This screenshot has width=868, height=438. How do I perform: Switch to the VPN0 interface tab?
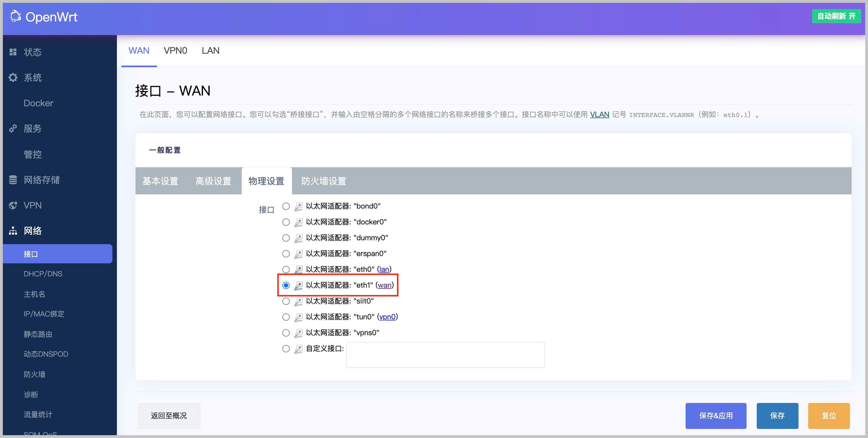point(175,51)
